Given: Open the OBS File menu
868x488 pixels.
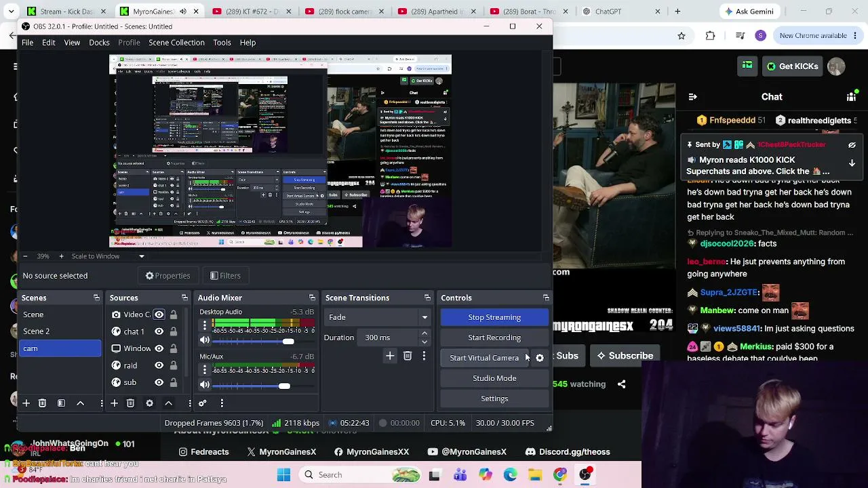Looking at the screenshot, I should (x=27, y=43).
